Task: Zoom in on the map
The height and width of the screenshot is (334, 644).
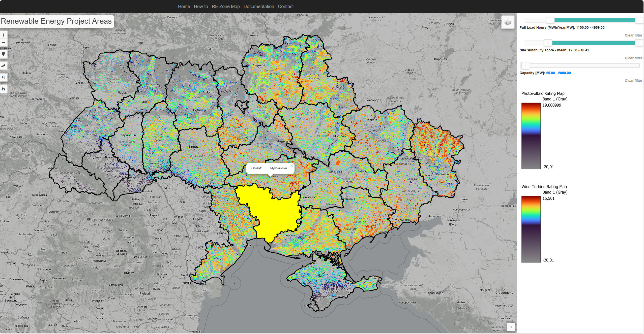Action: tap(4, 35)
